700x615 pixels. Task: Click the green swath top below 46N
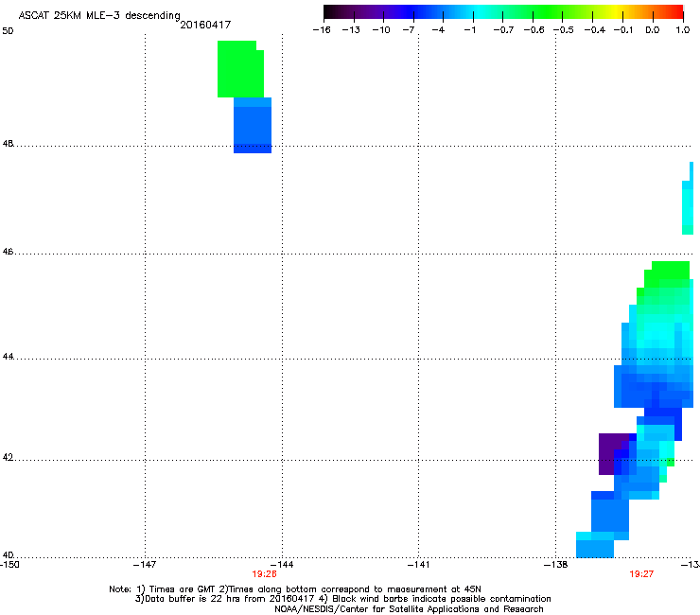click(x=668, y=273)
